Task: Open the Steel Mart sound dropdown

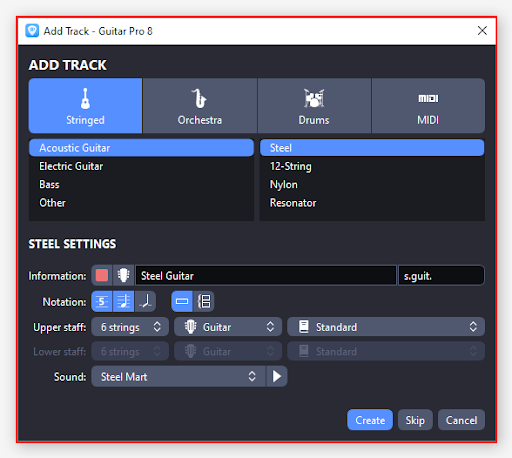Action: [178, 377]
